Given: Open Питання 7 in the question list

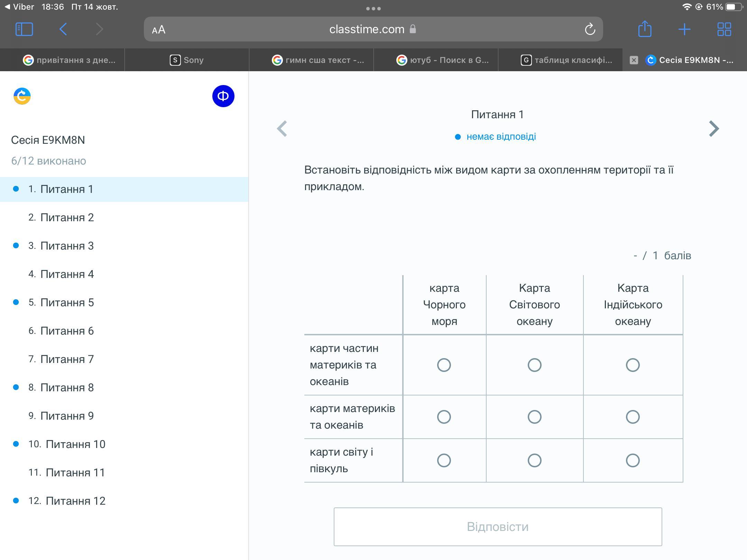Looking at the screenshot, I should click(67, 359).
